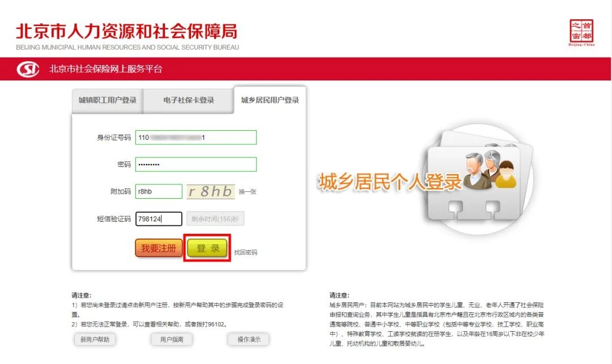Click the BEIJING MUNICIPAL HUMAN RESOURCES subtitle
612x364 pixels.
pos(127,47)
